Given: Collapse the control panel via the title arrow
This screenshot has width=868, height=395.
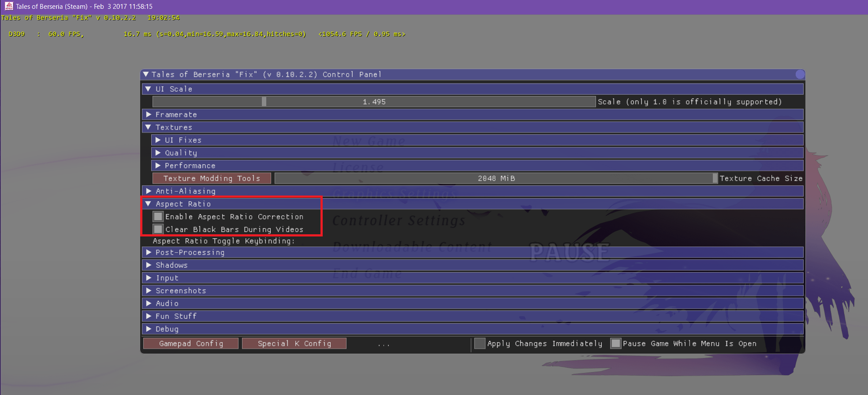Looking at the screenshot, I should click(146, 74).
